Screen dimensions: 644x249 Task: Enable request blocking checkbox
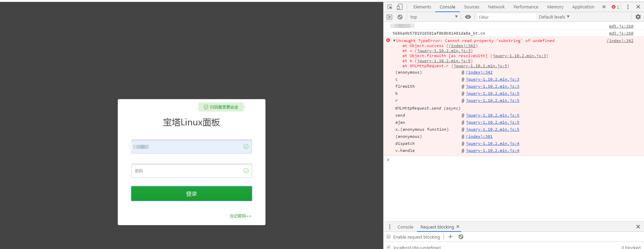(x=389, y=237)
